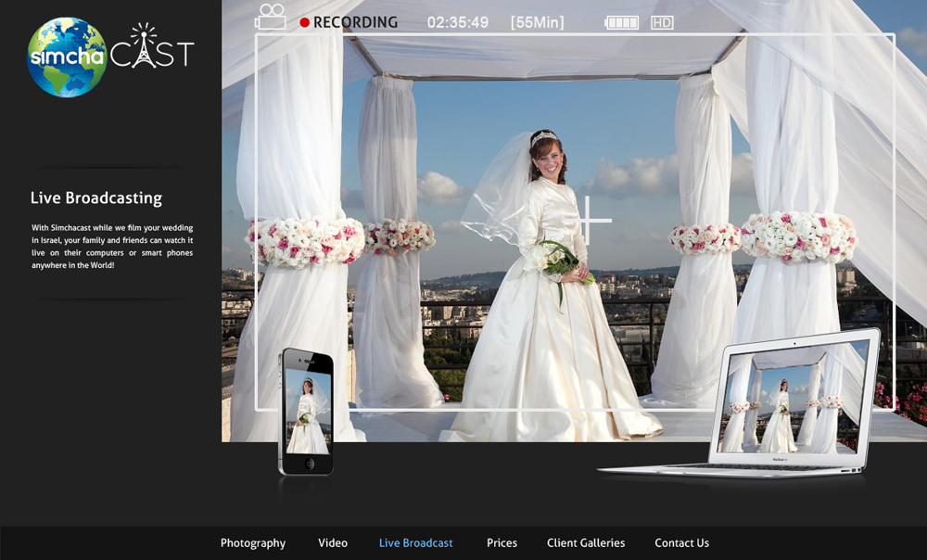
Task: Click the video camera icon
Action: click(271, 17)
